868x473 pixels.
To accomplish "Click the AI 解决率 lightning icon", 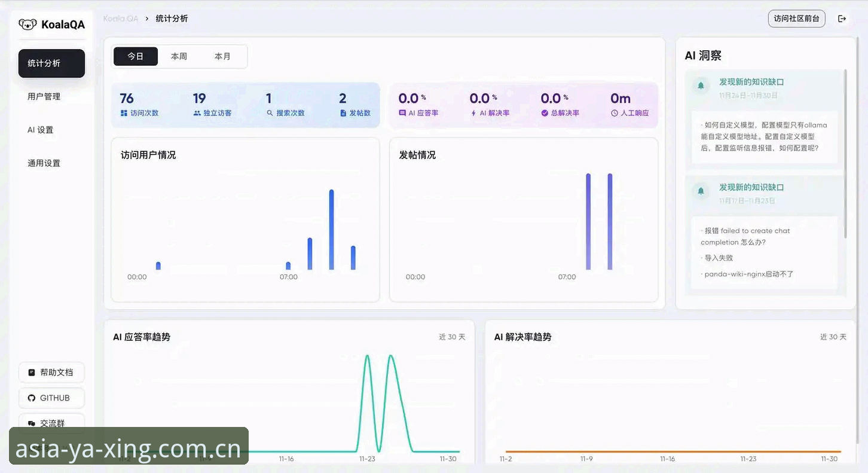I will [473, 113].
